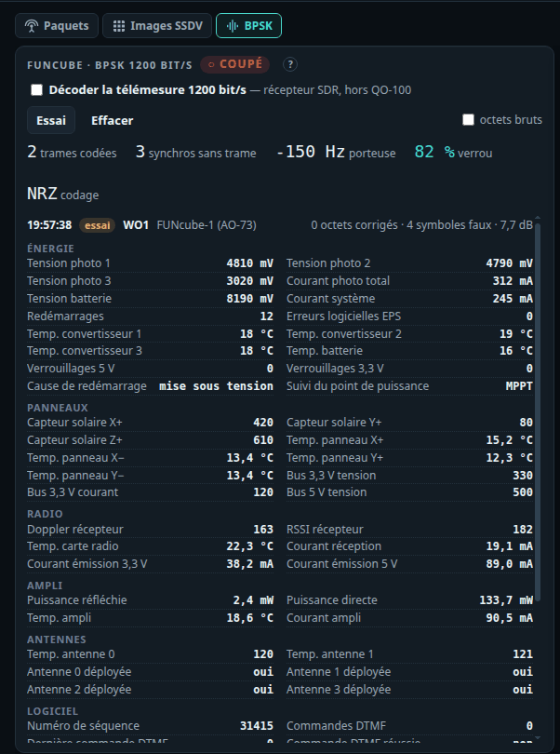Enable Décoder la télémesure 1200 bit/s checkbox
Viewport: 560px width, 754px height.
[37, 90]
